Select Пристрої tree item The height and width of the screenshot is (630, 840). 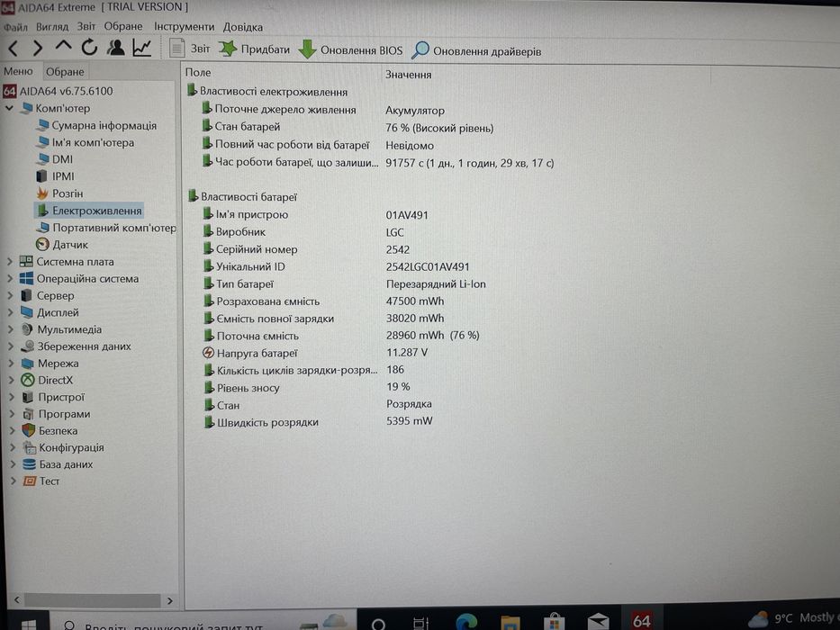click(x=54, y=397)
